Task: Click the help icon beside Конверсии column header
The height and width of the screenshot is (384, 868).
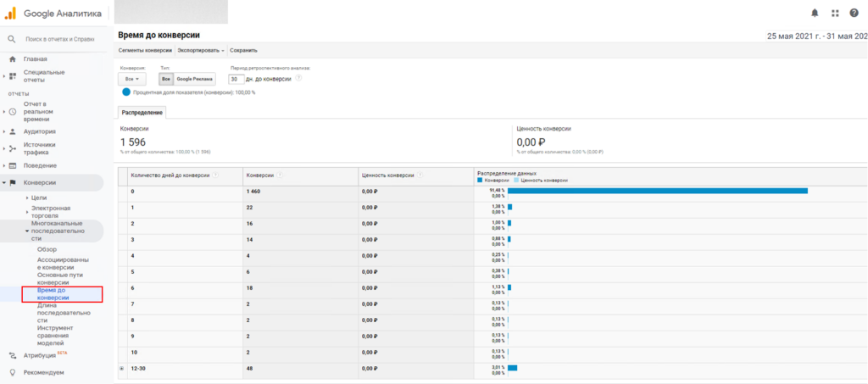Action: (x=280, y=175)
